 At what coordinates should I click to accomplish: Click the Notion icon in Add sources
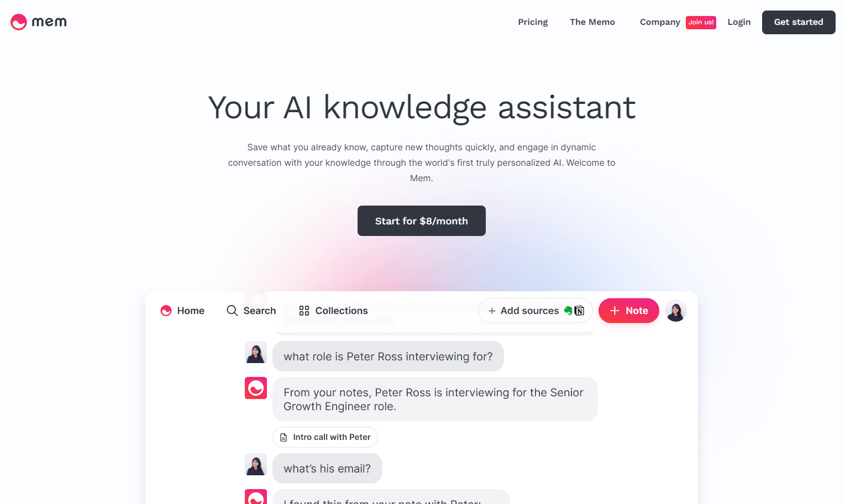click(580, 311)
